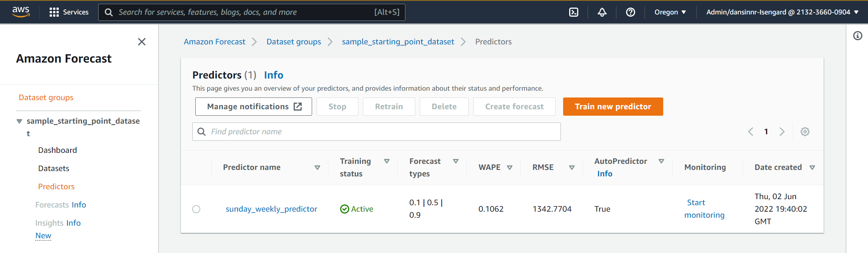Focus the AWS services search box
The width and height of the screenshot is (868, 253).
click(252, 12)
